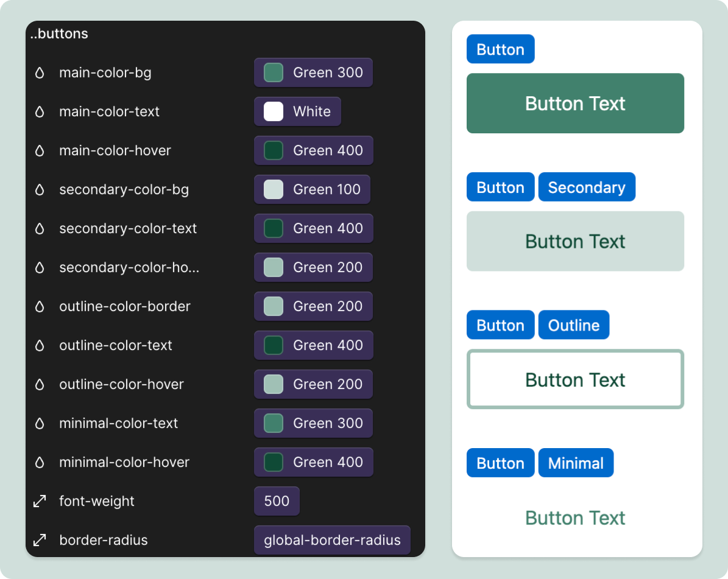The height and width of the screenshot is (579, 728).
Task: Click the Green 100 swatch beside secondary-color-bg
Action: (x=272, y=189)
